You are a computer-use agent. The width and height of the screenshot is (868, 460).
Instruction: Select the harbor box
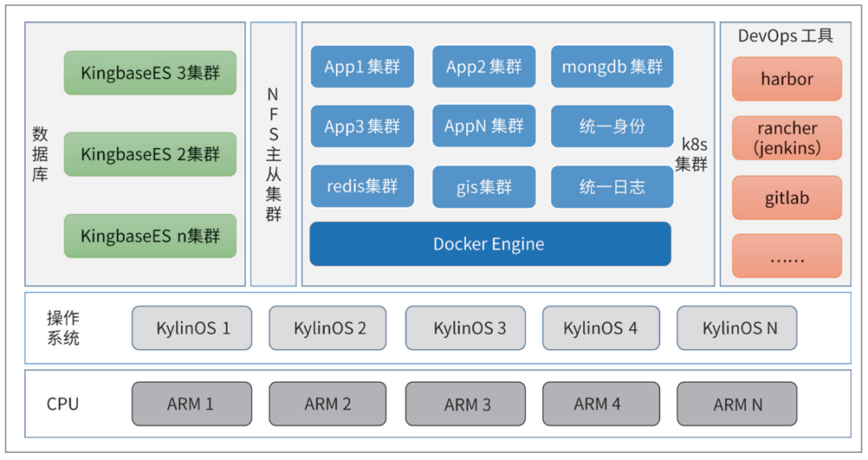pyautogui.click(x=787, y=79)
